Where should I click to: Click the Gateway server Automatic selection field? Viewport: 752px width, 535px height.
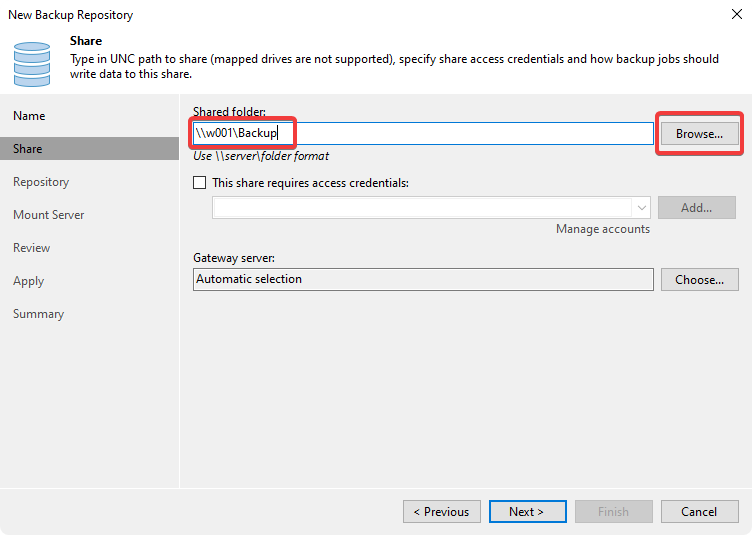tap(422, 279)
